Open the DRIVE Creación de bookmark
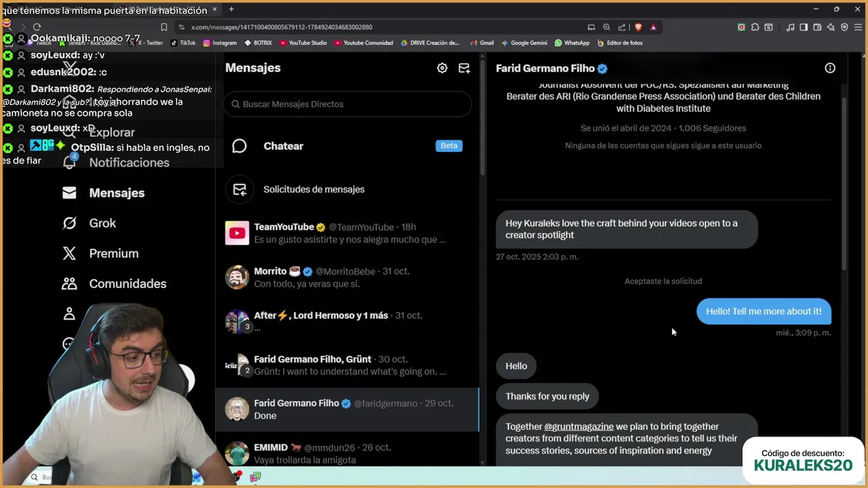This screenshot has height=488, width=868. [x=430, y=43]
